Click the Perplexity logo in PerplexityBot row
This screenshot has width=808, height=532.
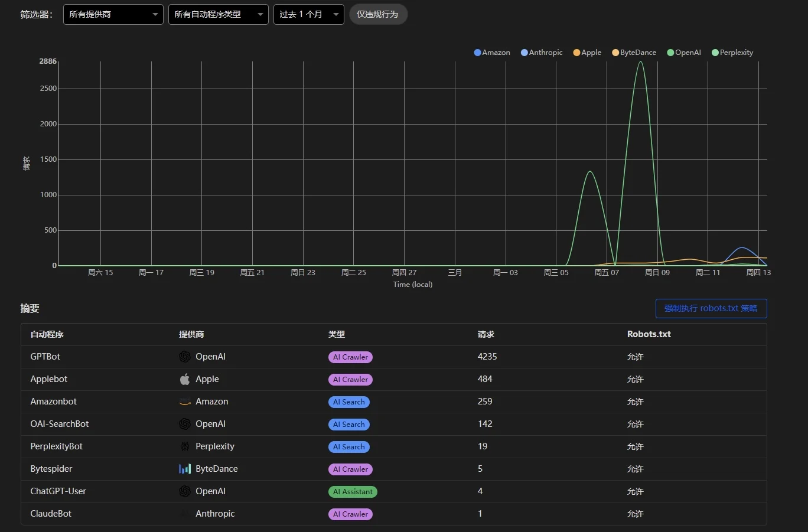click(185, 446)
